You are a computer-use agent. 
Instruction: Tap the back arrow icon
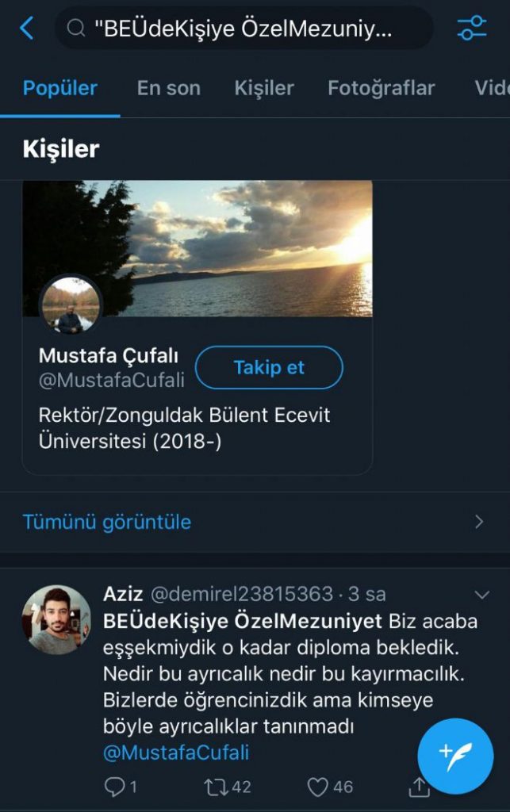(x=26, y=29)
